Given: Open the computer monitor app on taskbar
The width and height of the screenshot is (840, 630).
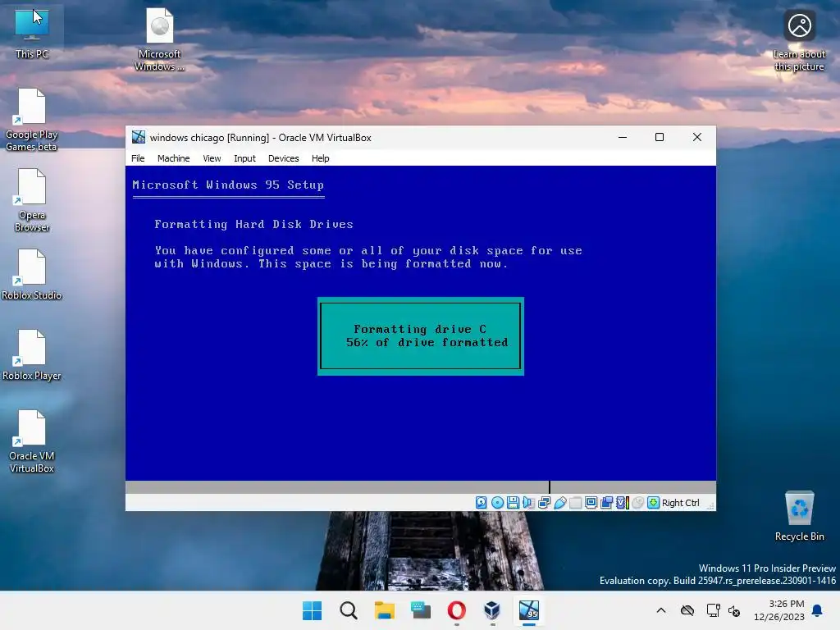Looking at the screenshot, I should (421, 610).
